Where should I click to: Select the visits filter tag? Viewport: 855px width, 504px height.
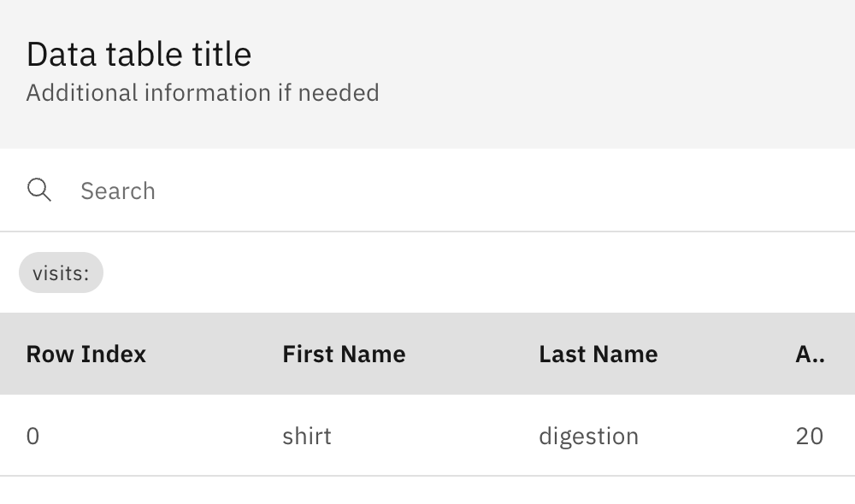pos(61,273)
